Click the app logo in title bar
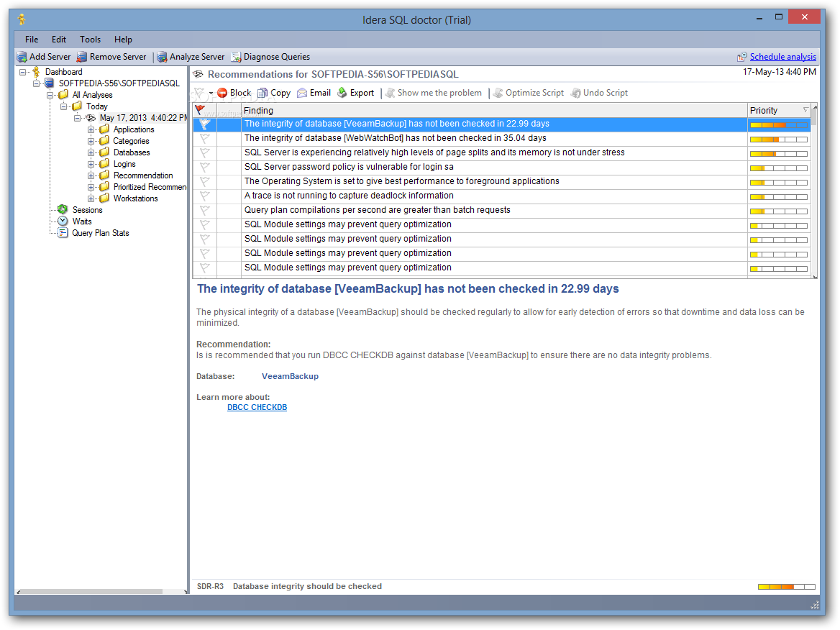Viewport: 840px width, 630px height. tap(22, 20)
